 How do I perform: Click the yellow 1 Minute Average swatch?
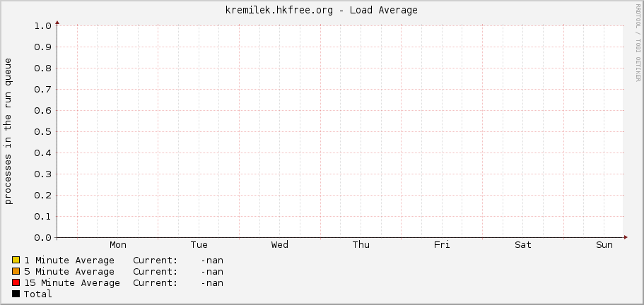(x=16, y=260)
